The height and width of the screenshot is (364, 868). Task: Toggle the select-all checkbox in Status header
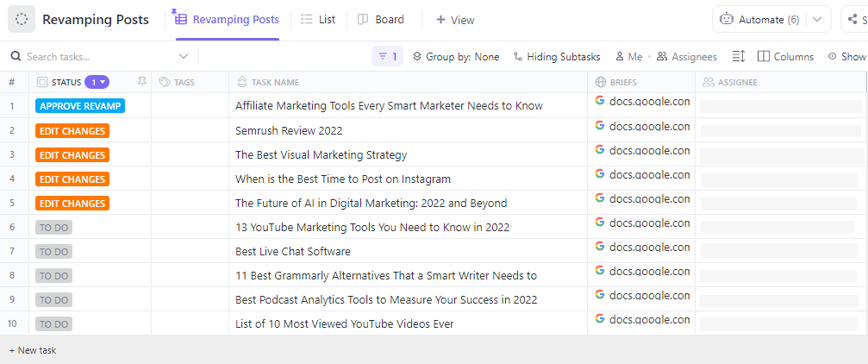(x=42, y=83)
